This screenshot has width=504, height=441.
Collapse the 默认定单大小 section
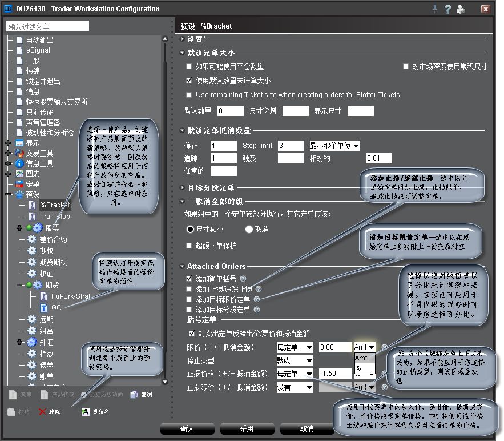(x=182, y=53)
